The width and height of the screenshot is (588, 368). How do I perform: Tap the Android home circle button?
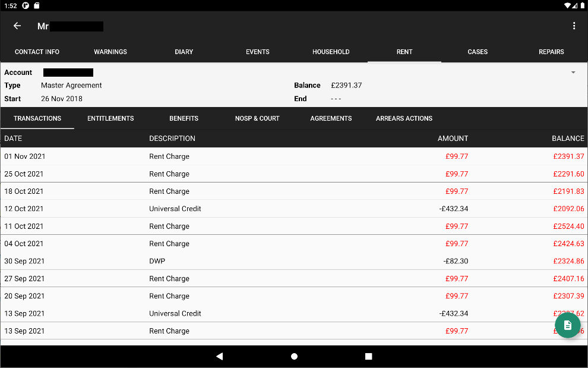click(294, 356)
